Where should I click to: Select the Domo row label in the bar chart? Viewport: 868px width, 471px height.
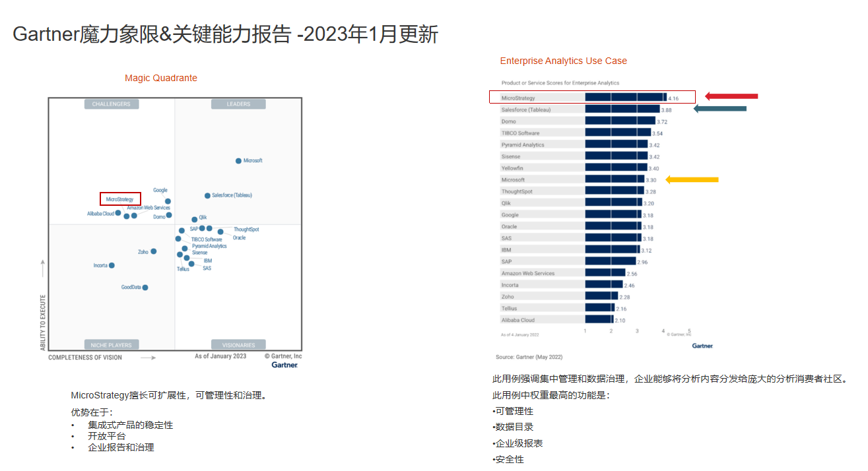[x=509, y=121]
